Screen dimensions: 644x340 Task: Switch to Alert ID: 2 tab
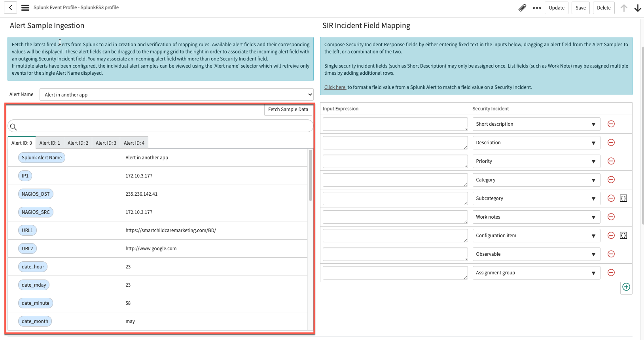tap(78, 143)
